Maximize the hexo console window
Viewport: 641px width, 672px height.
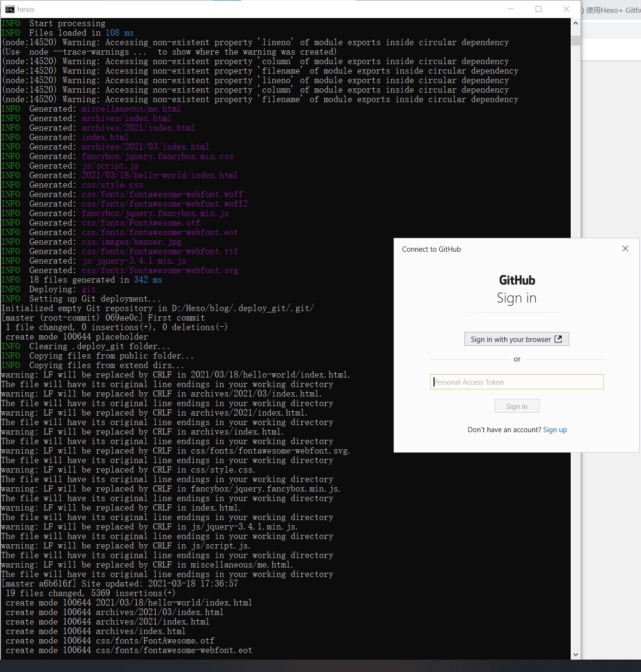(x=538, y=9)
